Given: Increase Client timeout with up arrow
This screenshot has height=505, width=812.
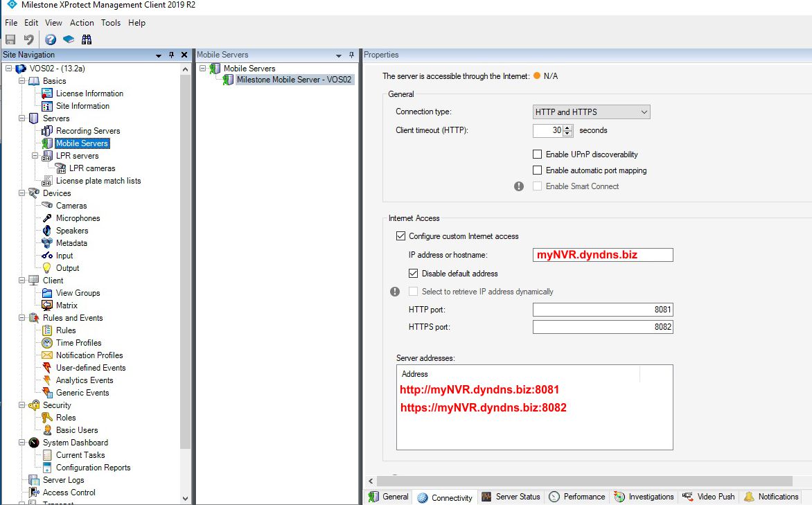Looking at the screenshot, I should 567,127.
